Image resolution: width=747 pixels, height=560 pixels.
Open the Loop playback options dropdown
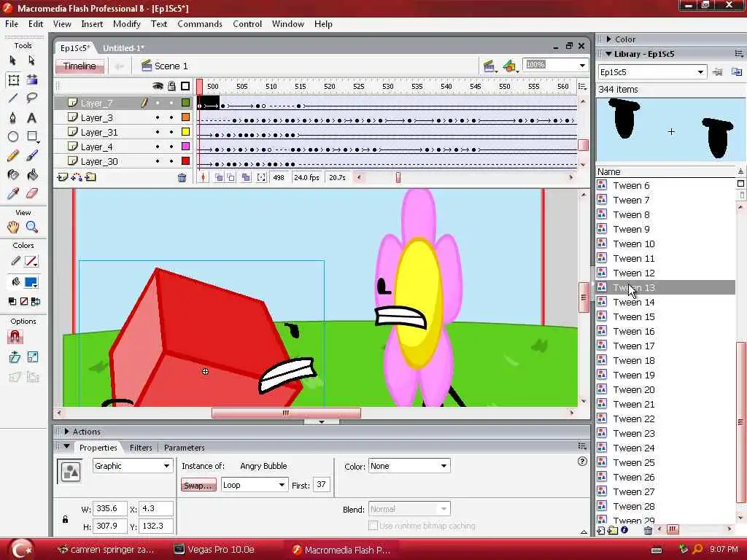point(282,485)
